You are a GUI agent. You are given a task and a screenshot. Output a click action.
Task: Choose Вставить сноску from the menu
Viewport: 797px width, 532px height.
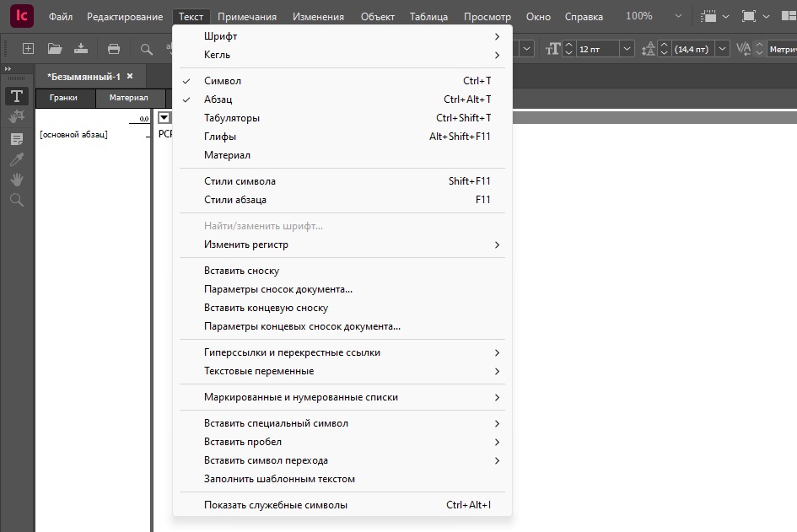coord(241,271)
